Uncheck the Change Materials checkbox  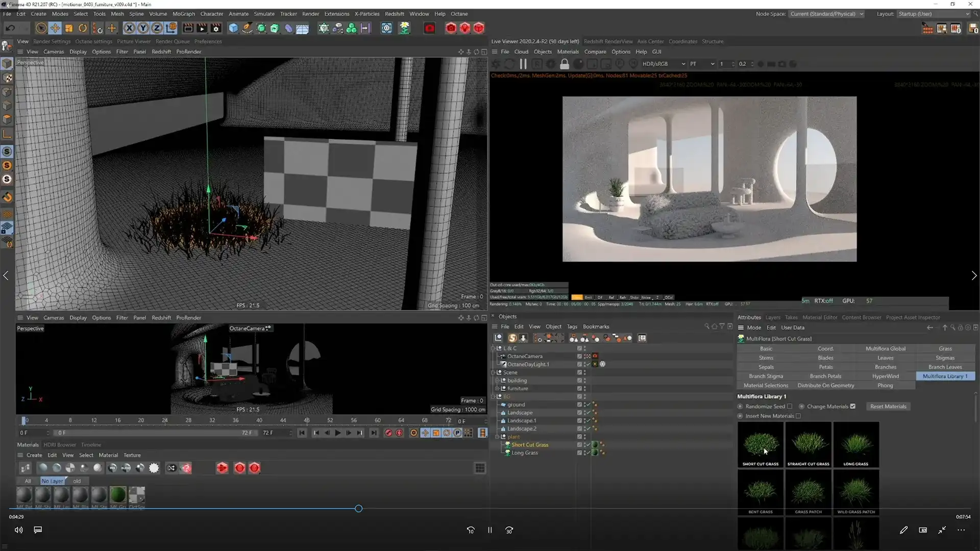point(852,407)
